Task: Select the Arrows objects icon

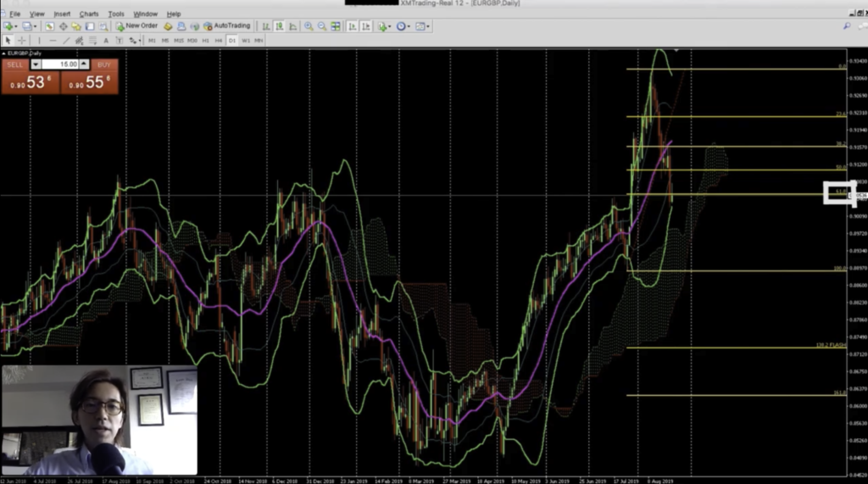Action: 132,41
